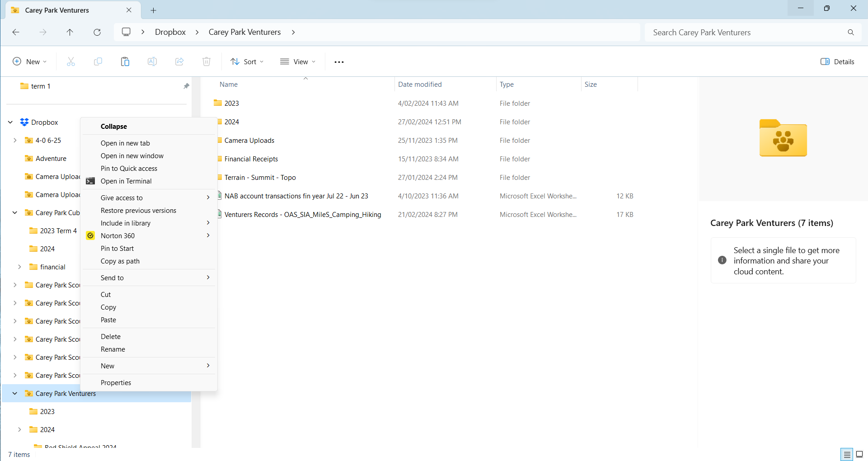Click the Norton 360 icon in context menu
The image size is (868, 461).
(x=90, y=235)
